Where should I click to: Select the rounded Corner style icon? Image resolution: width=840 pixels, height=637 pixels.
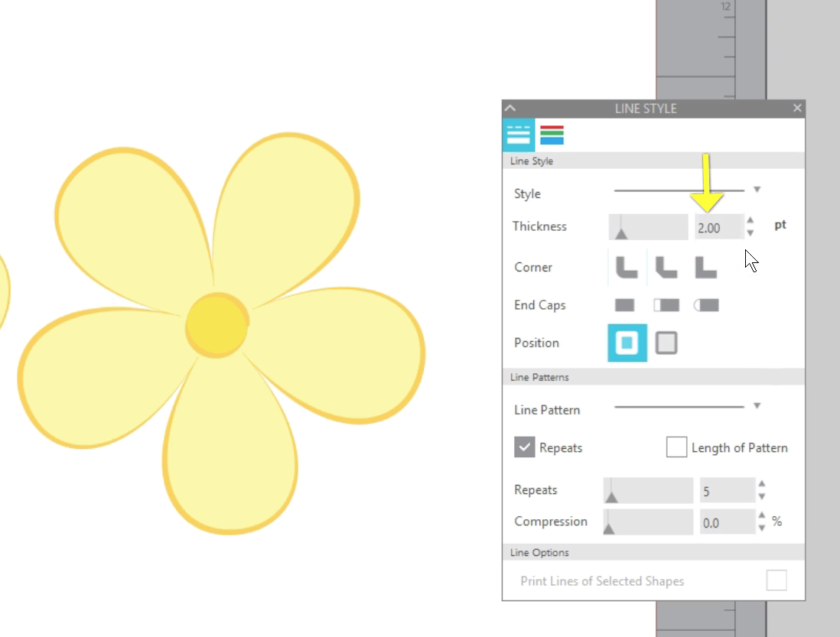point(627,267)
